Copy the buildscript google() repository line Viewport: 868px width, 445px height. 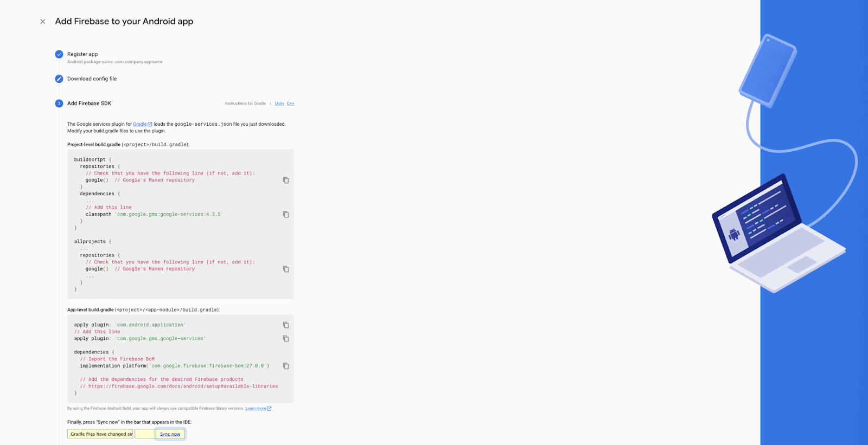point(286,180)
